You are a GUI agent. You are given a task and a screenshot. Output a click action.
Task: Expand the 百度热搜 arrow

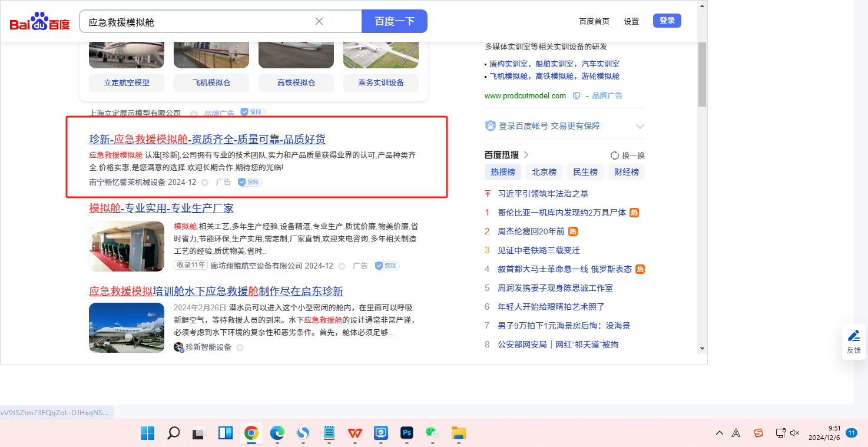[526, 155]
